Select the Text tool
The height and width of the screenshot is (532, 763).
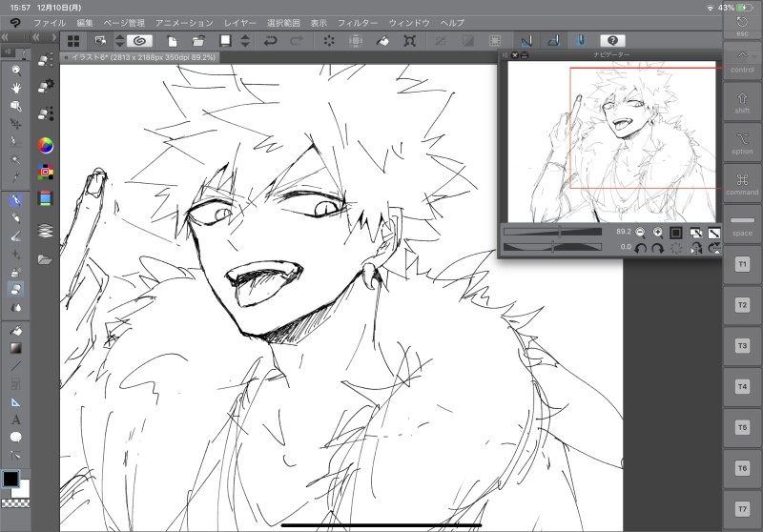point(16,419)
